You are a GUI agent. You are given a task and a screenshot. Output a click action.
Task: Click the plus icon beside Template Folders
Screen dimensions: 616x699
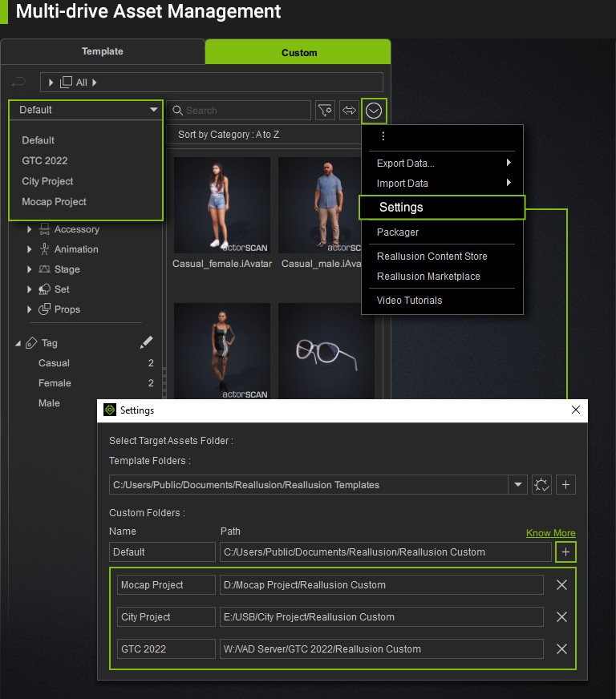pyautogui.click(x=565, y=485)
